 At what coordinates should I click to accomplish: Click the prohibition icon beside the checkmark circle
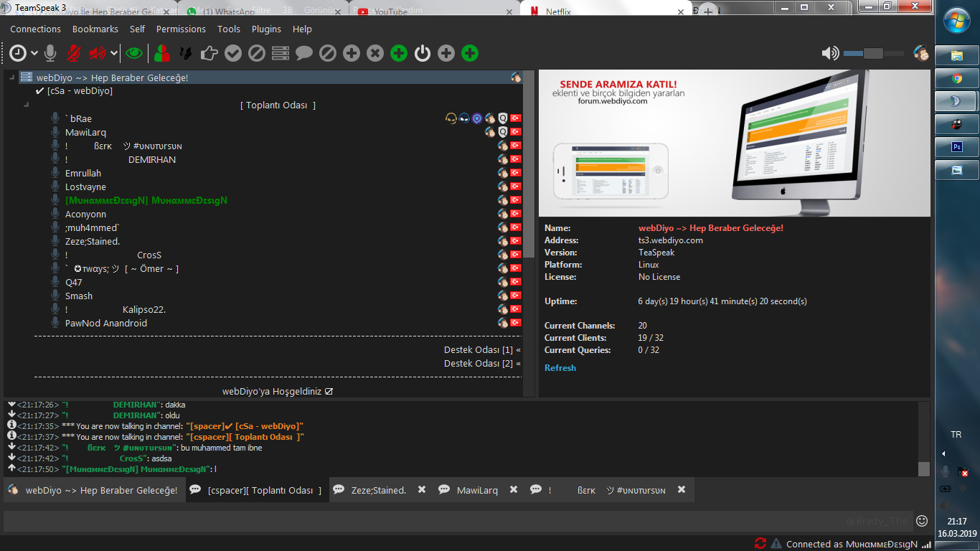click(x=256, y=53)
